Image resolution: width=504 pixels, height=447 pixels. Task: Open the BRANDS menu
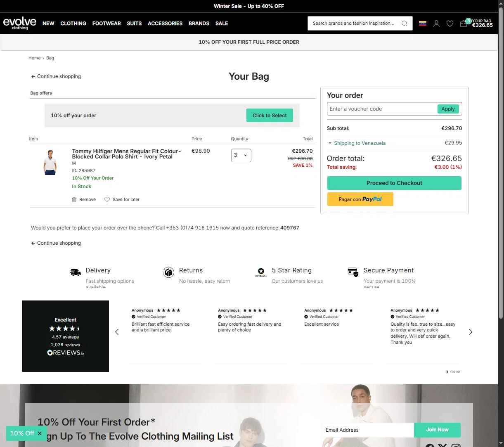point(199,24)
